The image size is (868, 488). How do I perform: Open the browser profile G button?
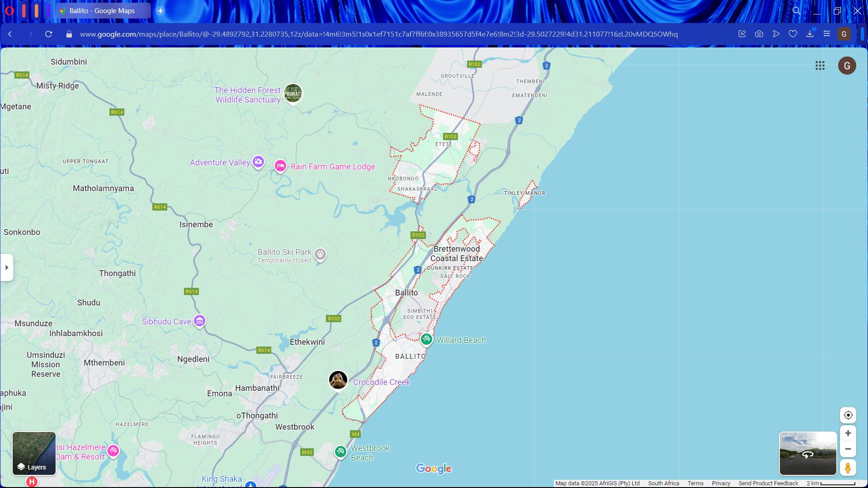pos(844,34)
